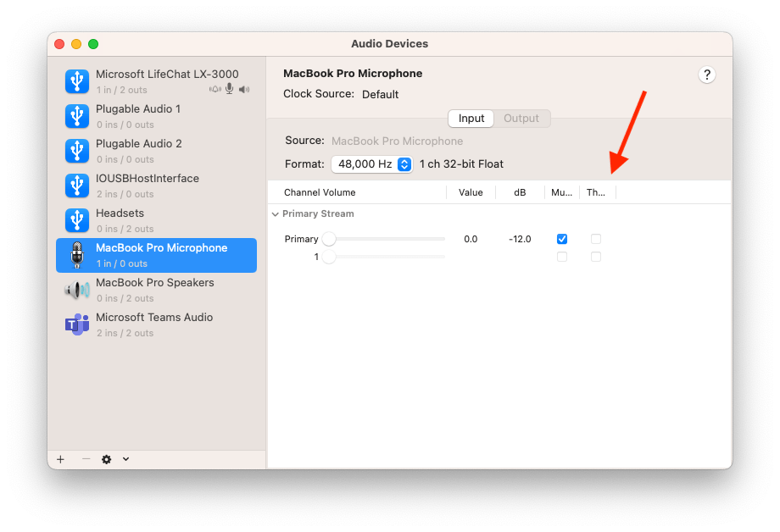The height and width of the screenshot is (532, 780).
Task: Enable Thru for the Primary channel
Action: pos(595,239)
